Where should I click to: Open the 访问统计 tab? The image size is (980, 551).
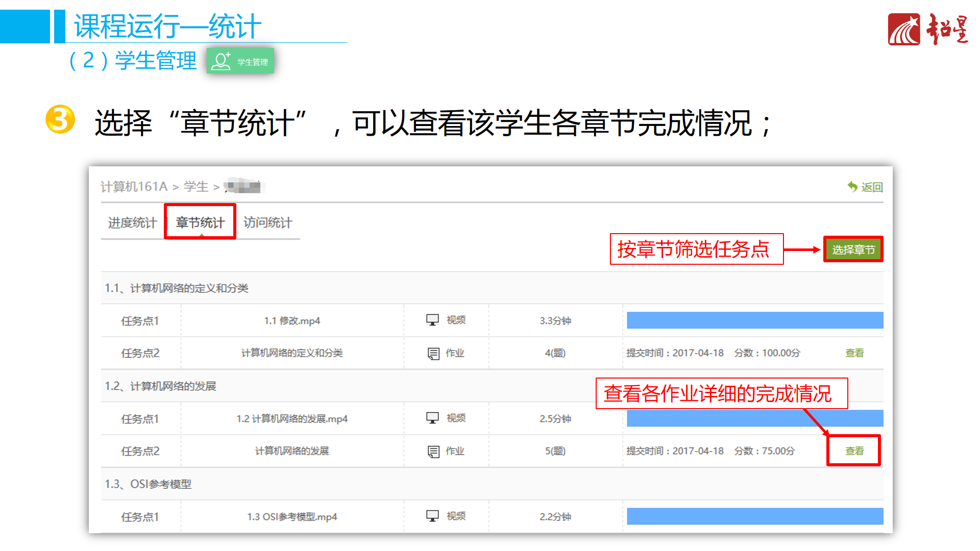pyautogui.click(x=267, y=222)
